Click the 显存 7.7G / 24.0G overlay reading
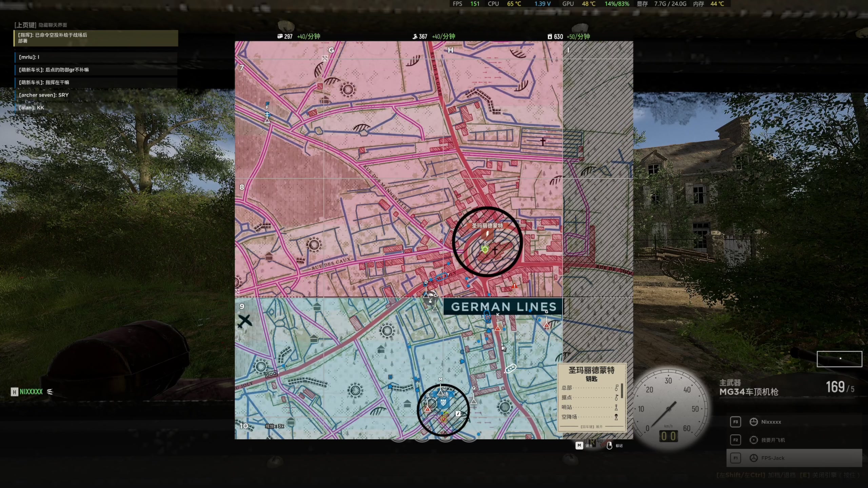 661,4
